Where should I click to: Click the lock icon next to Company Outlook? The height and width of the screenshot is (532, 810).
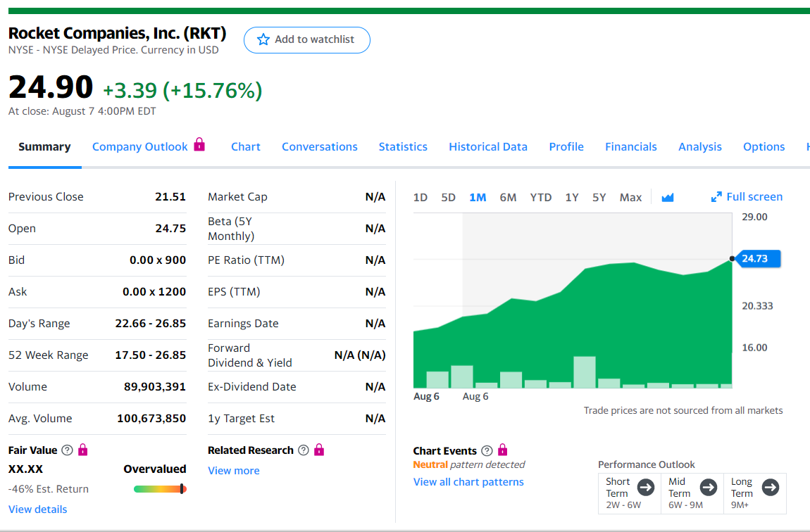(x=199, y=144)
